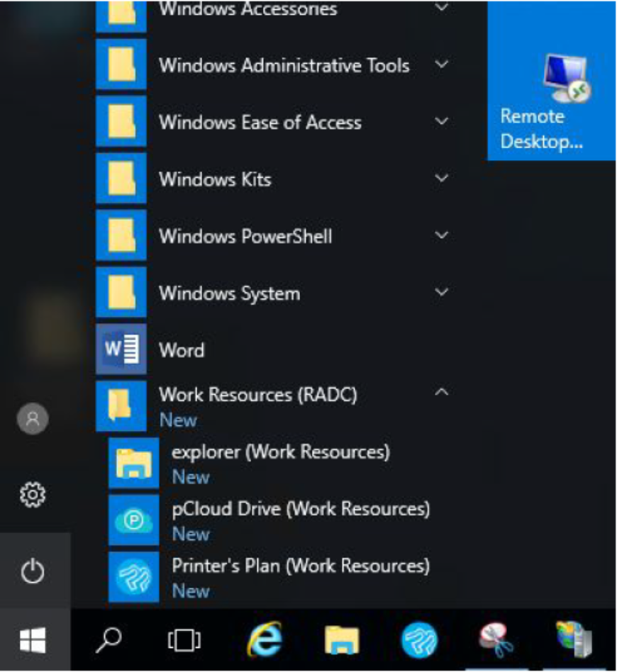
Task: Expand Windows Administrative Tools chevron
Action: tap(442, 65)
